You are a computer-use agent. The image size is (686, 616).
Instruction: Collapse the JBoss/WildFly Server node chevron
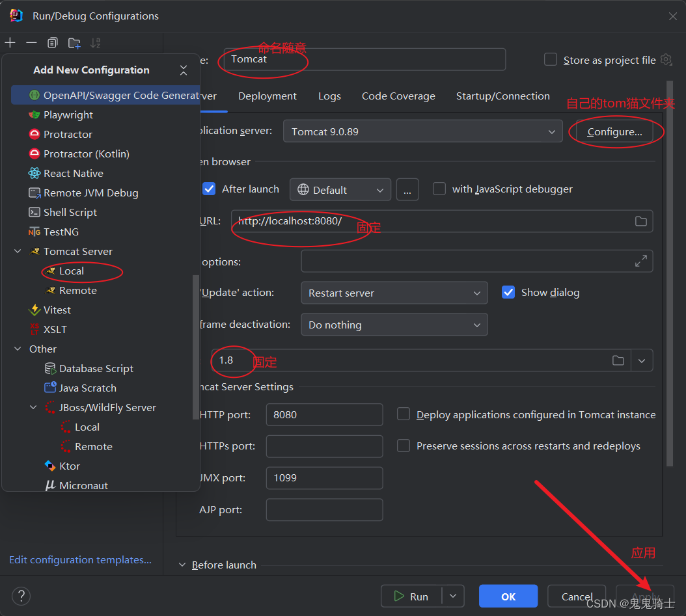pyautogui.click(x=33, y=407)
